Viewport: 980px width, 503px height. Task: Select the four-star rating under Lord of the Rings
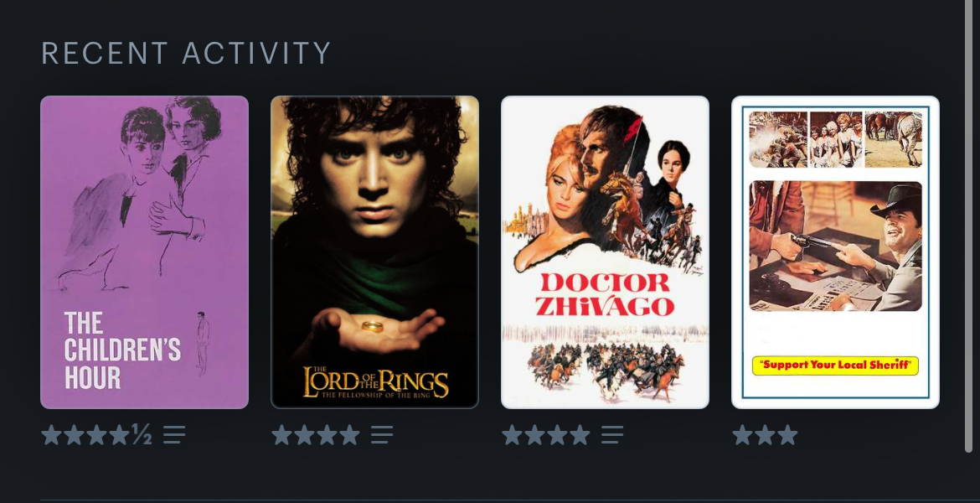pos(316,435)
